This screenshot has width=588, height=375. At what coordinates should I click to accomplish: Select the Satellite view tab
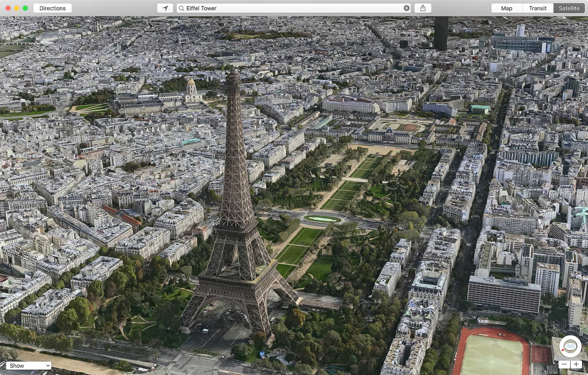[569, 8]
